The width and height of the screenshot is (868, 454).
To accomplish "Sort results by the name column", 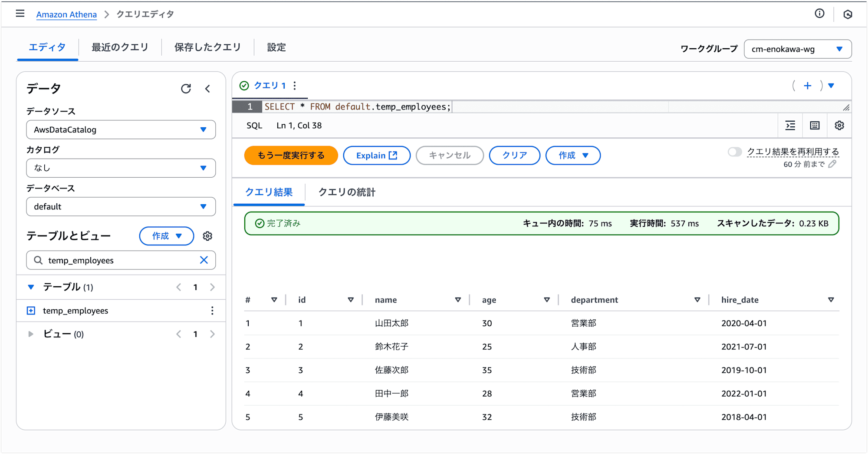I will pyautogui.click(x=458, y=300).
